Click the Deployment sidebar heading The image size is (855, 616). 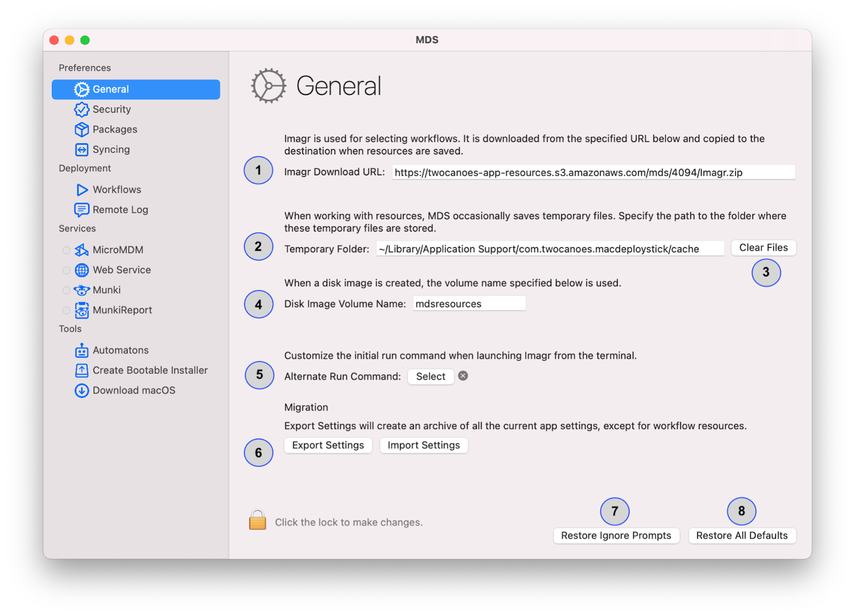point(85,168)
